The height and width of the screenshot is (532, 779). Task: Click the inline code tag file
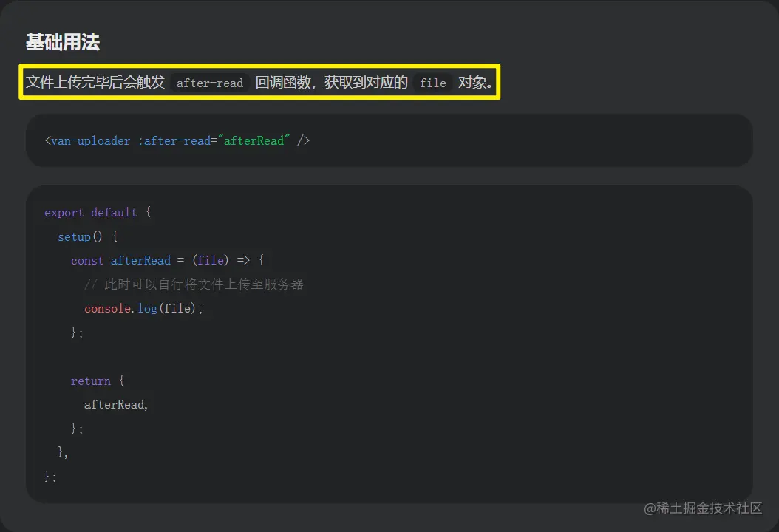tap(432, 83)
